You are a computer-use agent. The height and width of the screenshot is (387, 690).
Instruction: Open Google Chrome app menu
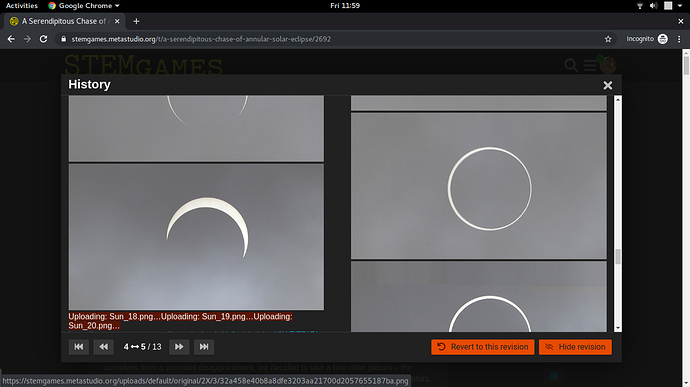84,6
